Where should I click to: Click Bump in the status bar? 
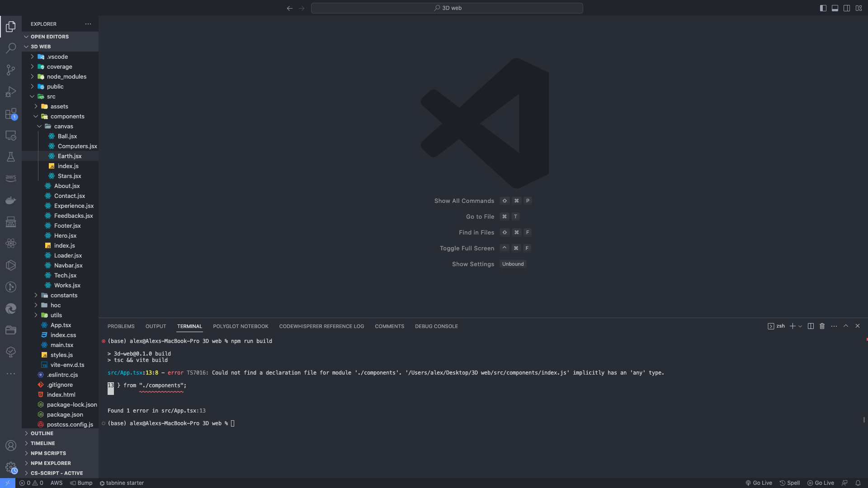[81, 483]
